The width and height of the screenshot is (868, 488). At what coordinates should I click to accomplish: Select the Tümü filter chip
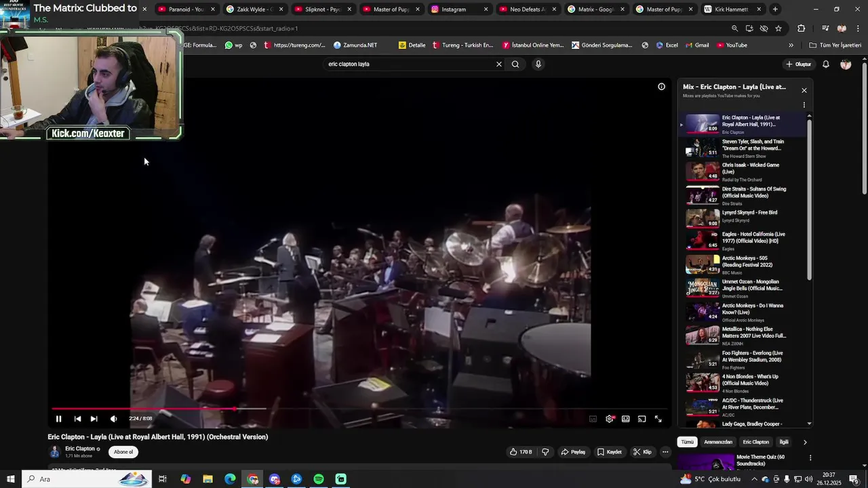pyautogui.click(x=688, y=442)
